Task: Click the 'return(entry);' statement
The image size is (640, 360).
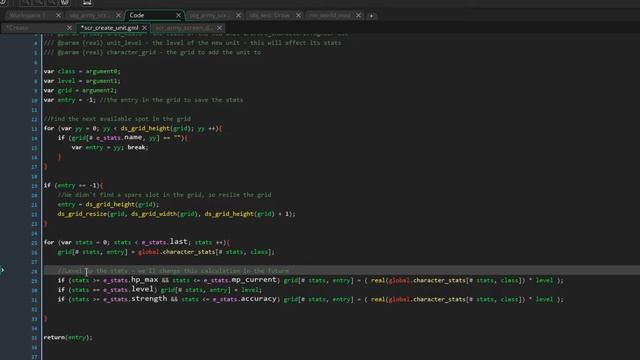Action: (68, 338)
